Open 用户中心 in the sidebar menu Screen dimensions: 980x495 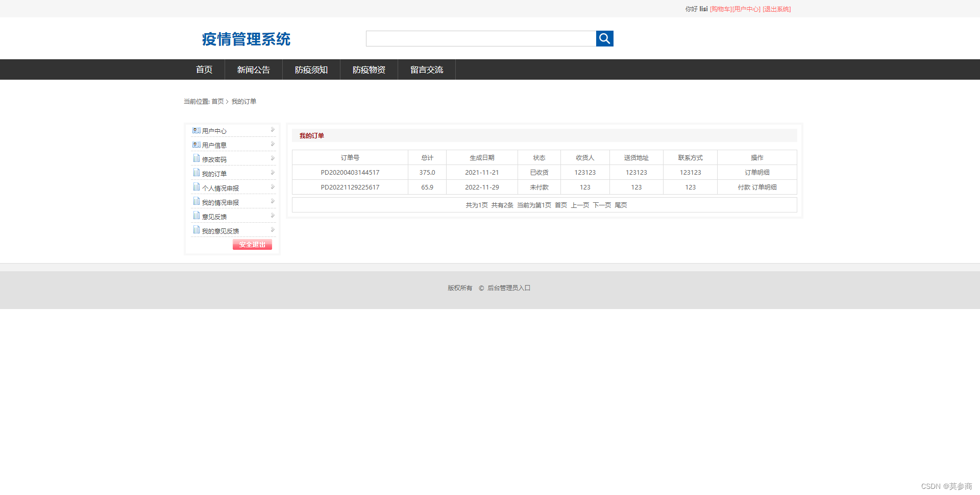(x=214, y=131)
